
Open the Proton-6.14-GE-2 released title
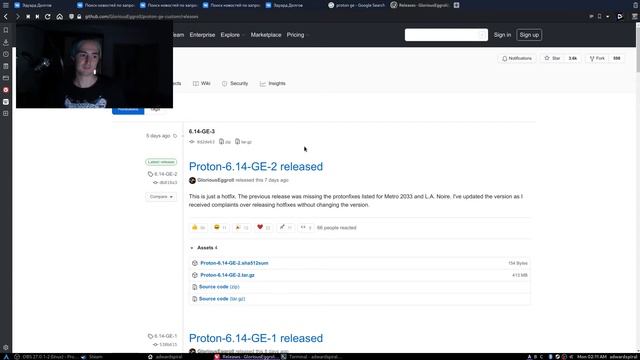pyautogui.click(x=256, y=167)
